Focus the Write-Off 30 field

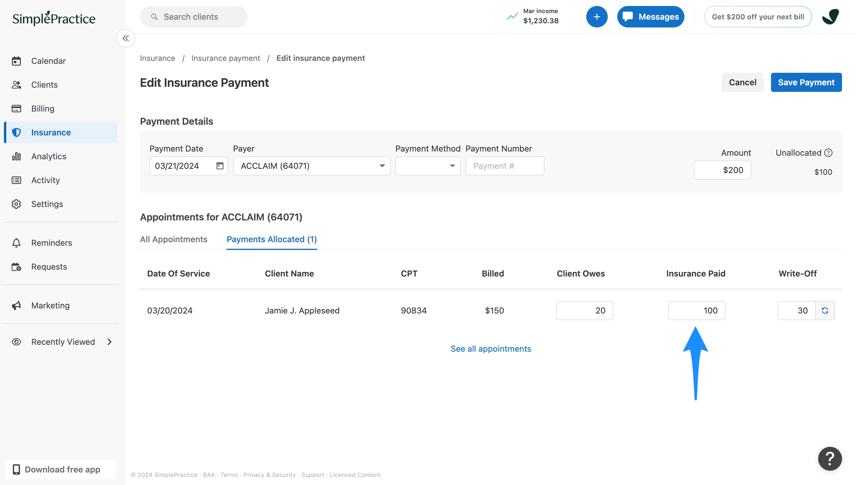coord(796,311)
